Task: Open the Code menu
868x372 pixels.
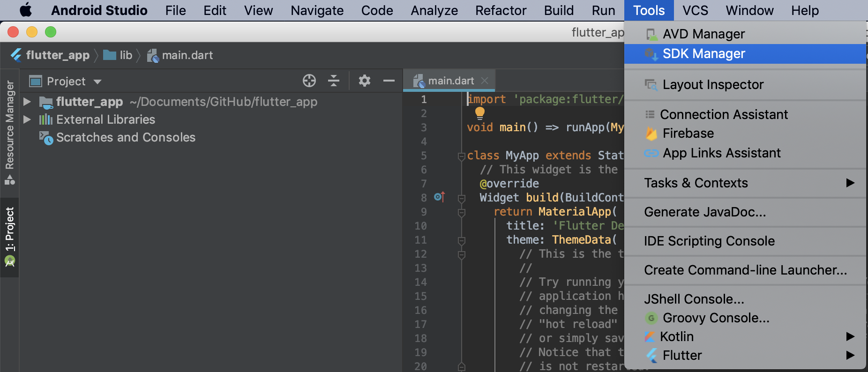Action: (x=377, y=10)
